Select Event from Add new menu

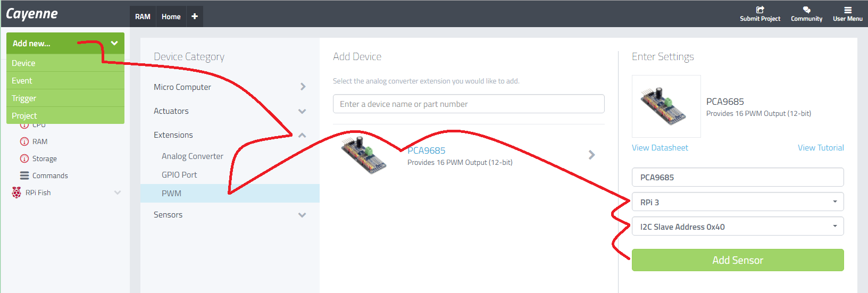(x=65, y=80)
